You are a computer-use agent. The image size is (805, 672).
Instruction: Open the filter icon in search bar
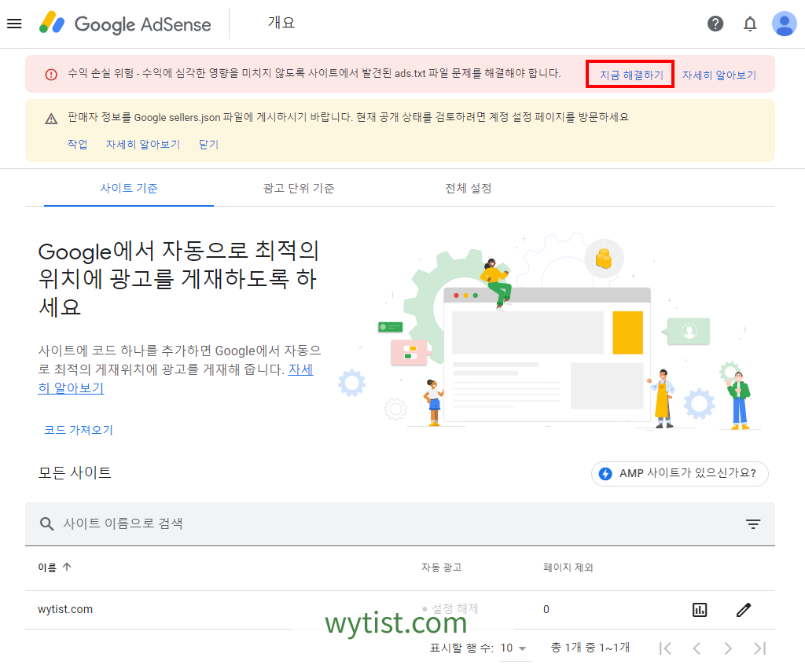753,523
